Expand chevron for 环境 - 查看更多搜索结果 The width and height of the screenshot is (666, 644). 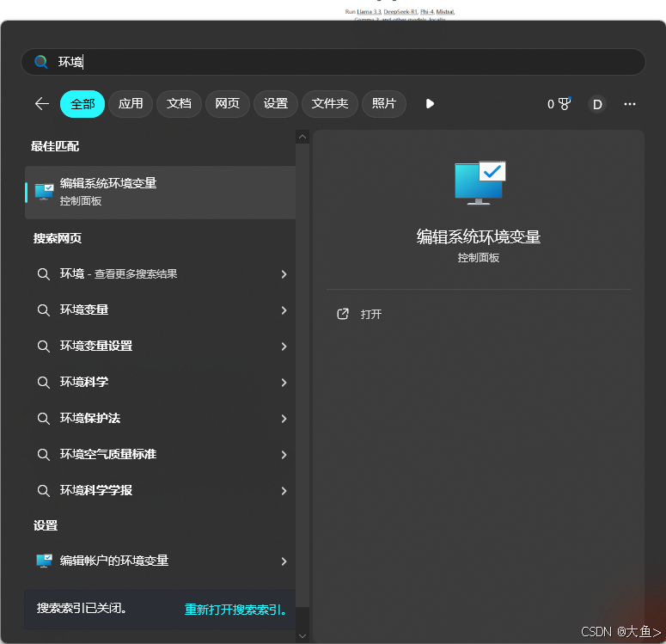(284, 274)
